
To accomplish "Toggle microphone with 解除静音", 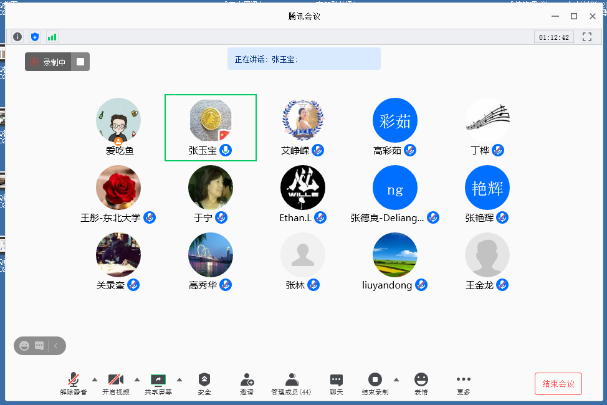I will coord(73,383).
